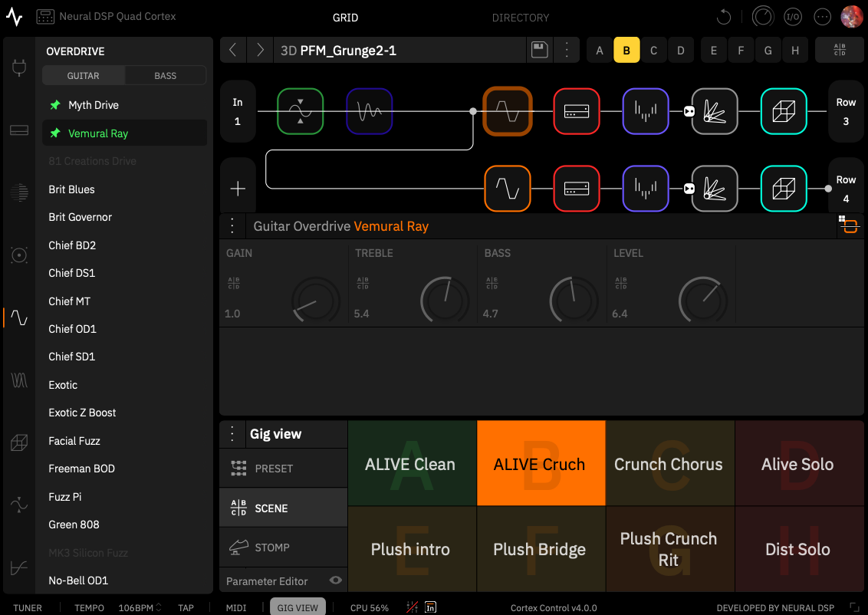This screenshot has width=868, height=615.
Task: Select the cube reverb category icon in sidebar
Action: [19, 442]
